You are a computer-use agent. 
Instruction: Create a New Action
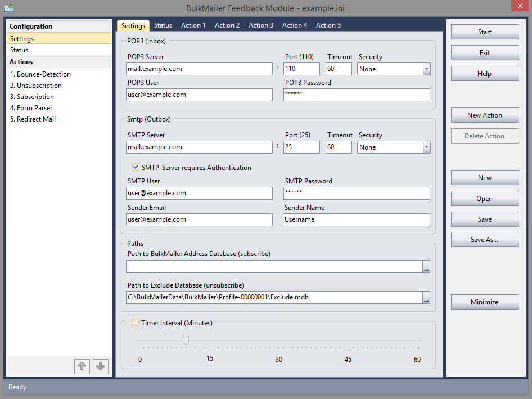485,115
